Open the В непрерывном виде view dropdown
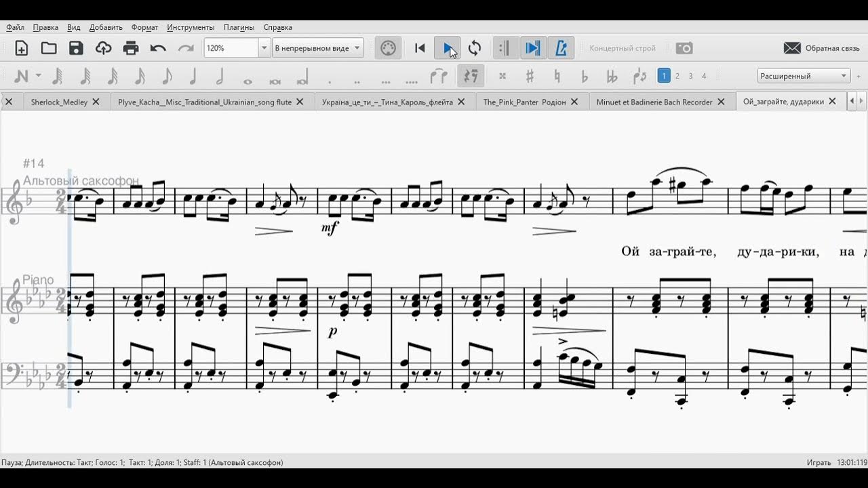868x488 pixels. [318, 48]
